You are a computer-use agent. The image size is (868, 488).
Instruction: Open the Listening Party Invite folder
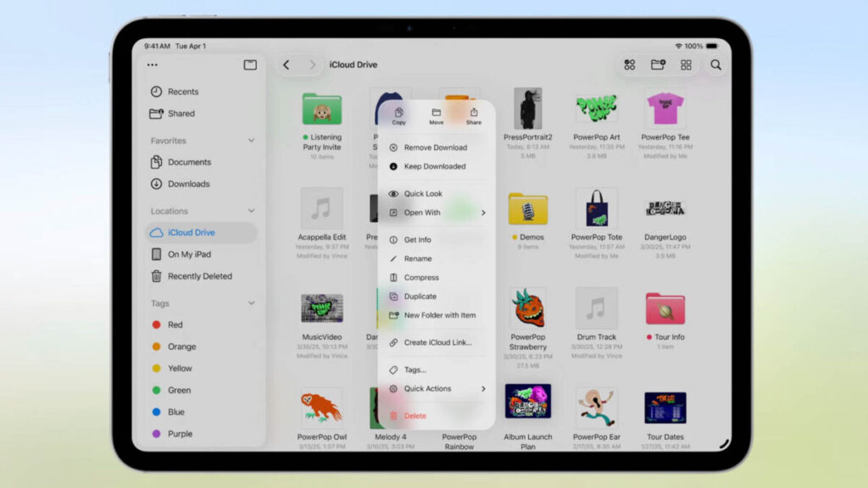click(x=321, y=109)
